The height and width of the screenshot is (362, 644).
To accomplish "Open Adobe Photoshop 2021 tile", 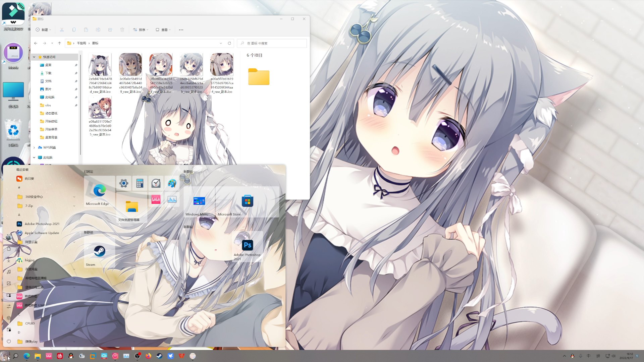I will click(247, 246).
